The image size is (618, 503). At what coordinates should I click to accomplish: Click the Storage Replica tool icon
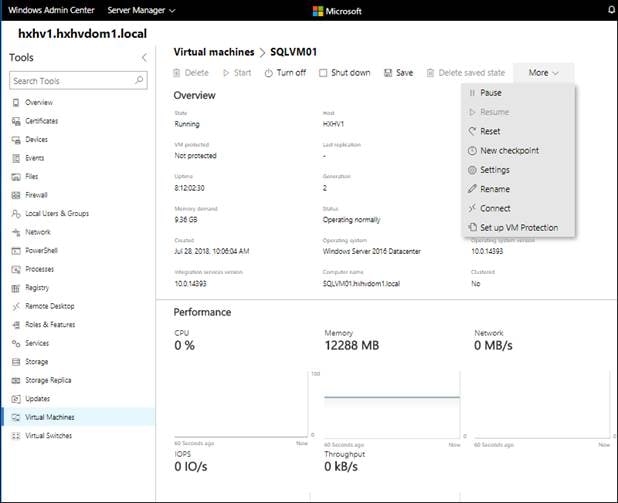(16, 380)
